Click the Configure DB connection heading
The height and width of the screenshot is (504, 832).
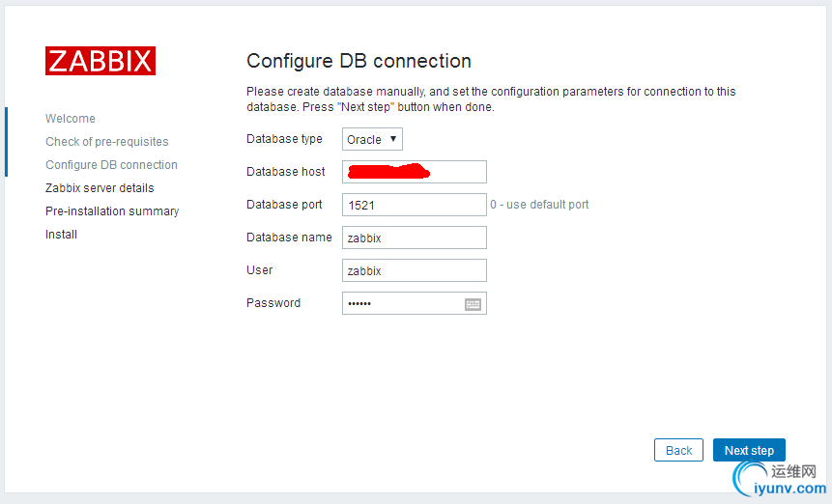[x=359, y=61]
